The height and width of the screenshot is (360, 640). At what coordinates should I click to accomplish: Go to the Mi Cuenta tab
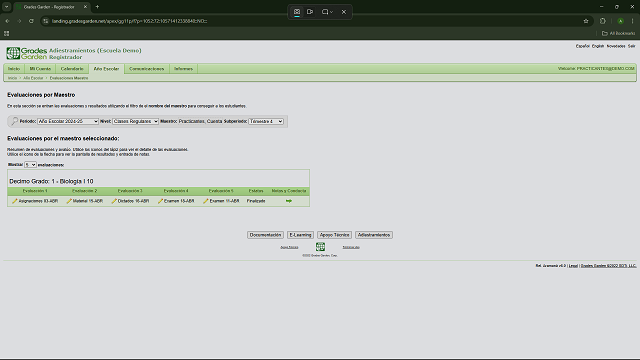point(40,69)
